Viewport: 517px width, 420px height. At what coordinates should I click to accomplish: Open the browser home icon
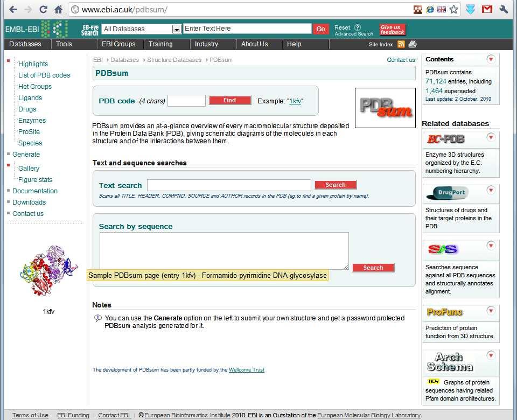[58, 10]
